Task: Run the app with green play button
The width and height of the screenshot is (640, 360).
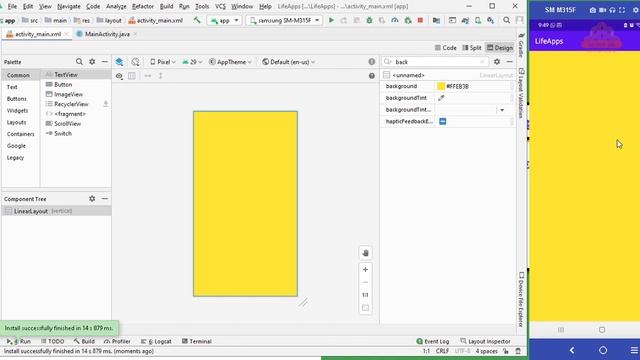Action: [331, 20]
